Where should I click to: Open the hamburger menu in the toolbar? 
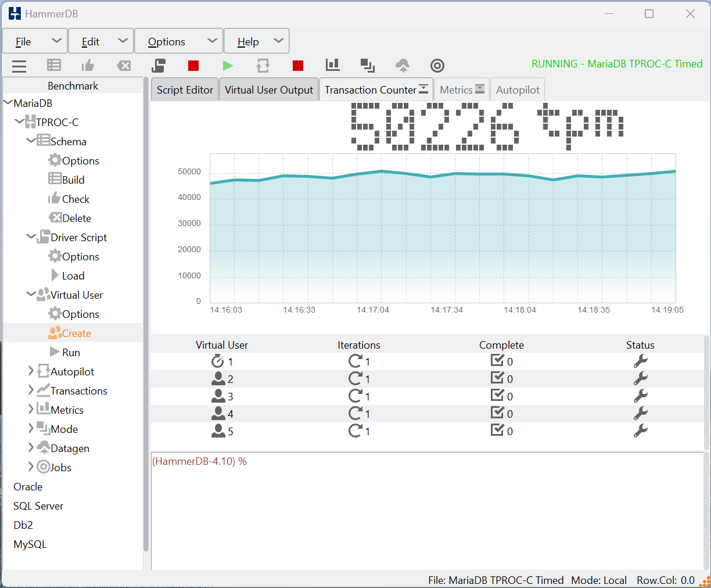click(x=19, y=66)
